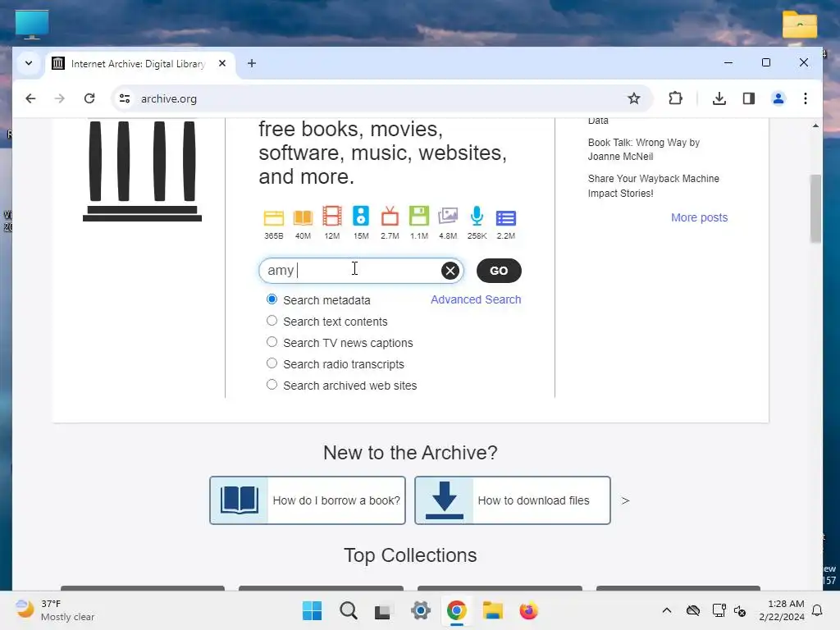840x630 pixels.
Task: Open Chrome downloads icon
Action: tap(719, 98)
